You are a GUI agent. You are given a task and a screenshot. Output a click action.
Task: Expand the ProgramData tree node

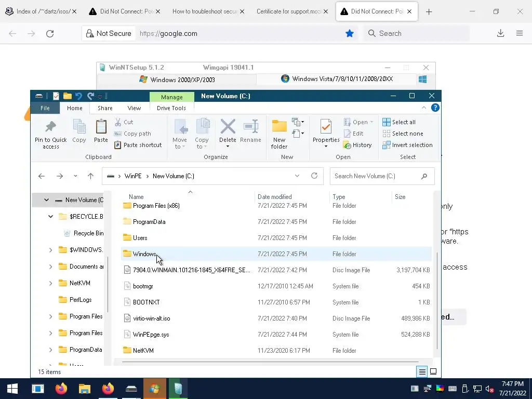pos(50,350)
